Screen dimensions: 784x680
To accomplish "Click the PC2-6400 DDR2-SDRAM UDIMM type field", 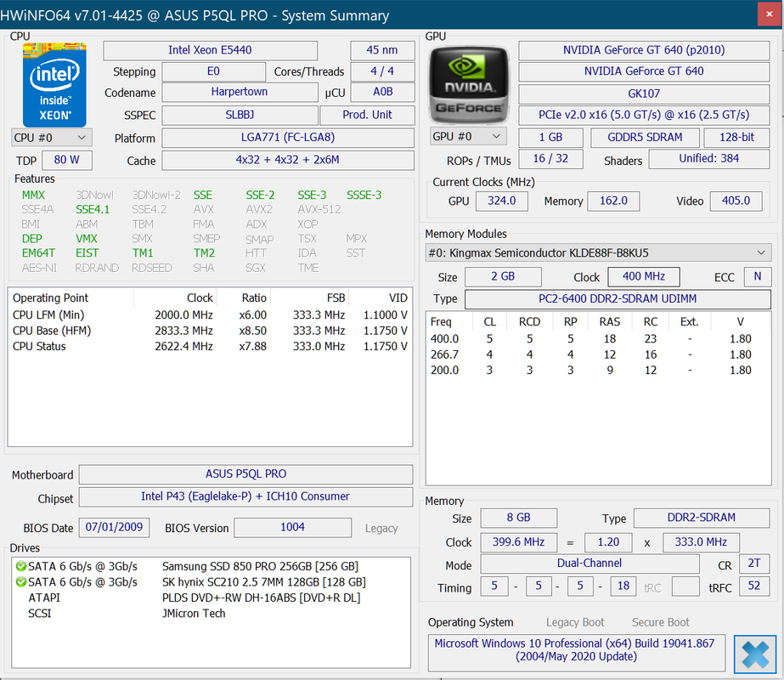I will (618, 299).
